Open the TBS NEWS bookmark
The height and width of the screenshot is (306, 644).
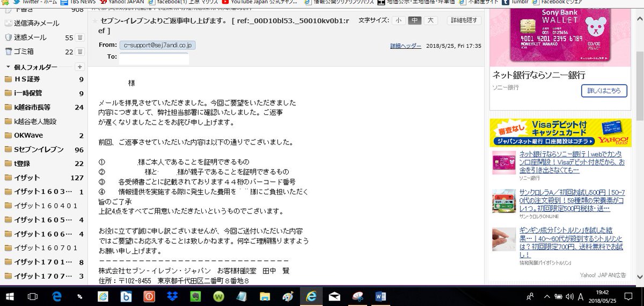(77, 2)
